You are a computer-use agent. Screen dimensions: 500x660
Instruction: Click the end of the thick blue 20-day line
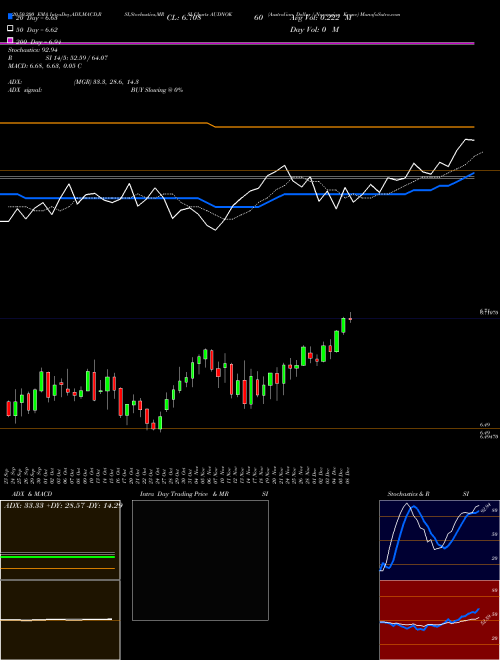point(473,173)
